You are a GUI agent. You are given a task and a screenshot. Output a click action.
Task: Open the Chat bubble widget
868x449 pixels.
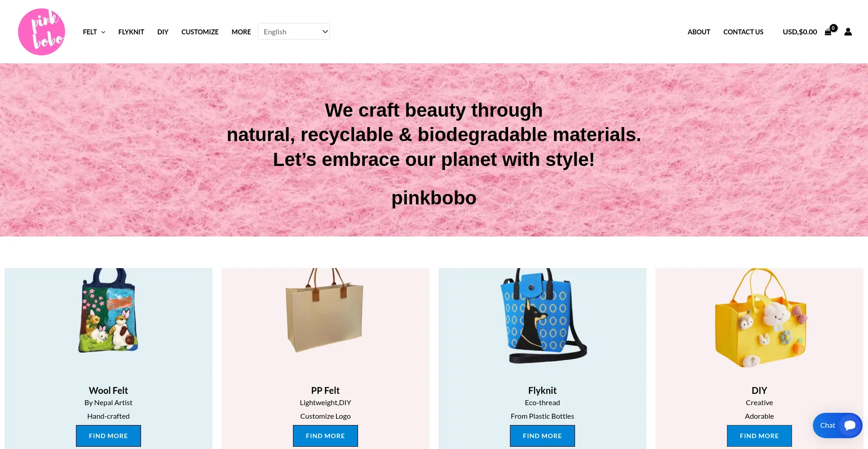837,425
